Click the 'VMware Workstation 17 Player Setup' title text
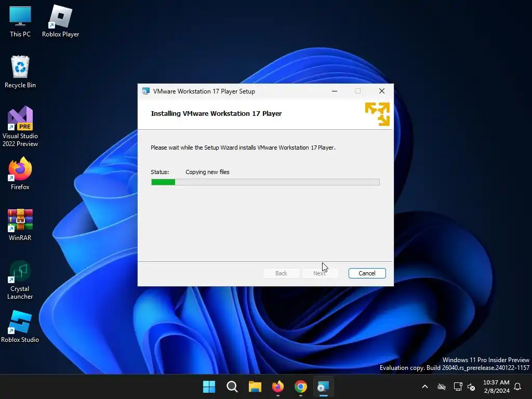 tap(204, 91)
